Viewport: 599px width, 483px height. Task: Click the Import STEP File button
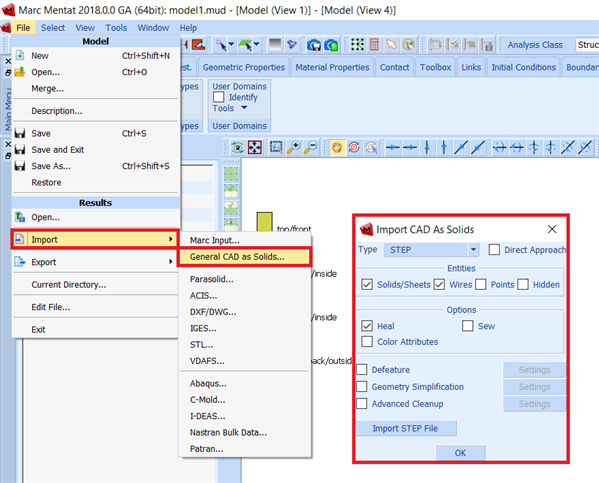coord(406,428)
